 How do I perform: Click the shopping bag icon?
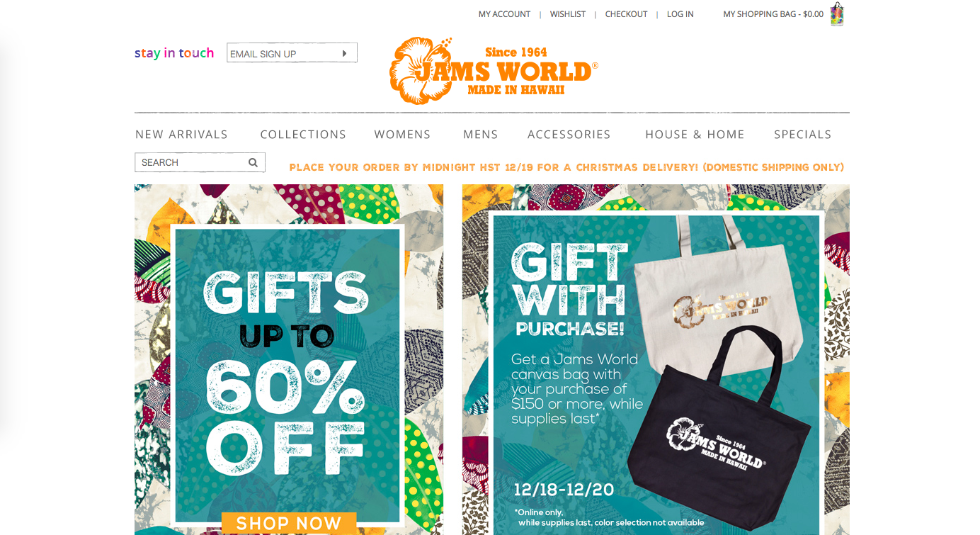(x=837, y=14)
